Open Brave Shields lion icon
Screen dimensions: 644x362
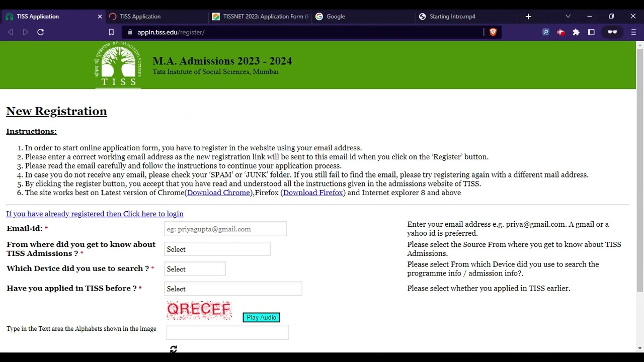(493, 32)
